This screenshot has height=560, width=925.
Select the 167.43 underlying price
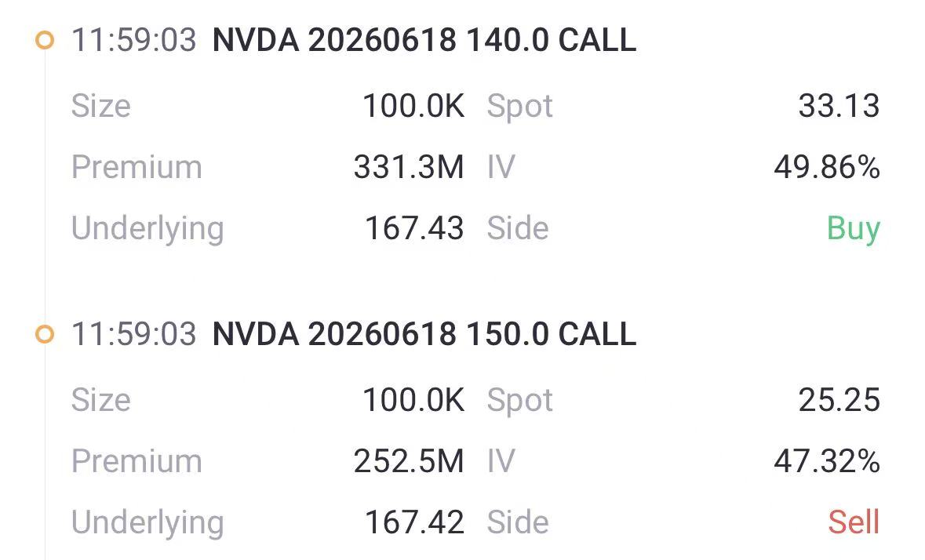414,228
